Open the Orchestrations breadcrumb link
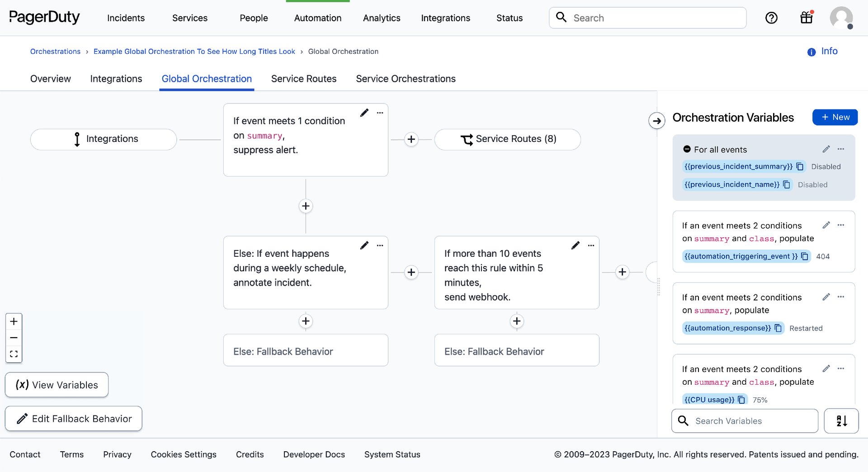The image size is (868, 472). (x=55, y=51)
